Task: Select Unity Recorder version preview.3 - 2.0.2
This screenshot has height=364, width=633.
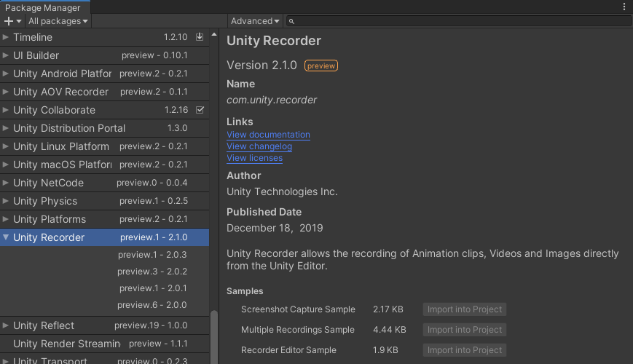Action: pos(105,272)
